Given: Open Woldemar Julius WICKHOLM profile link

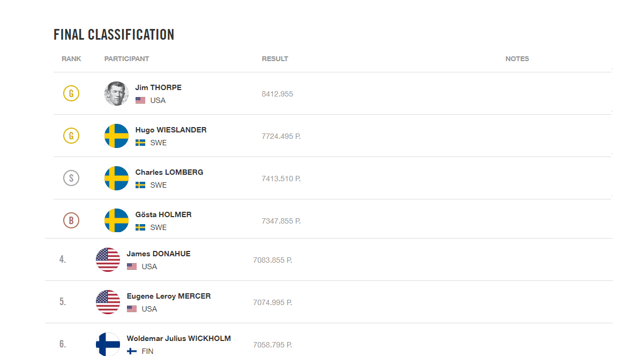Looking at the screenshot, I should tap(179, 338).
